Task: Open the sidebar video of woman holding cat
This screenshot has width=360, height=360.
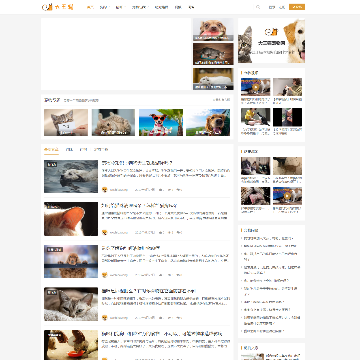Action: click(287, 87)
